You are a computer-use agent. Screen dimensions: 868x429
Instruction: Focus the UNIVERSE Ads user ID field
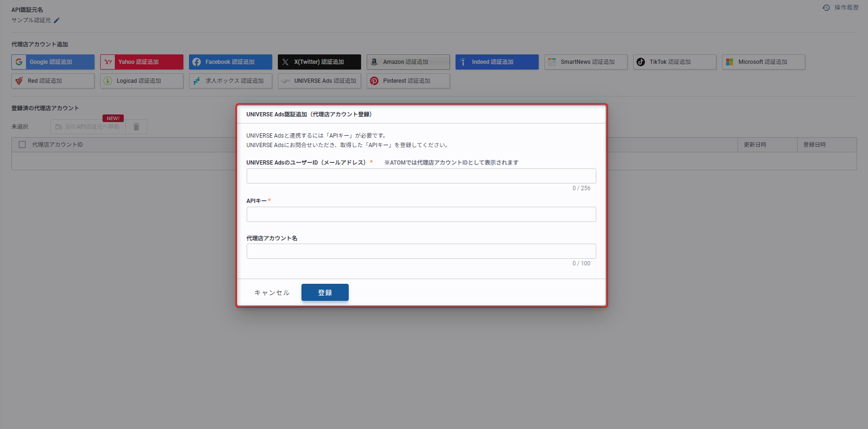tap(421, 176)
